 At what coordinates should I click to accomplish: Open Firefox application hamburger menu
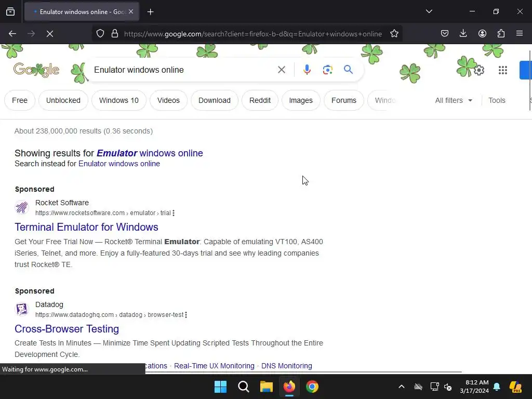[x=520, y=33]
